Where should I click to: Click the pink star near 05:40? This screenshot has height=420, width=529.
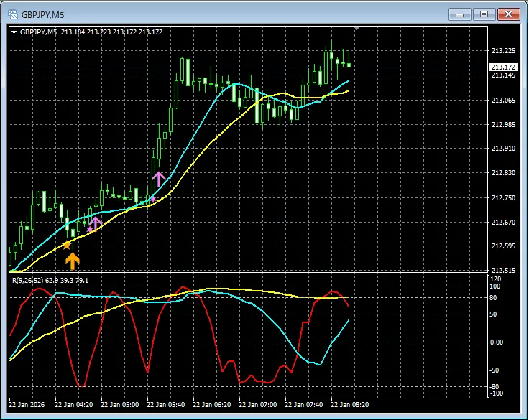[x=152, y=198]
